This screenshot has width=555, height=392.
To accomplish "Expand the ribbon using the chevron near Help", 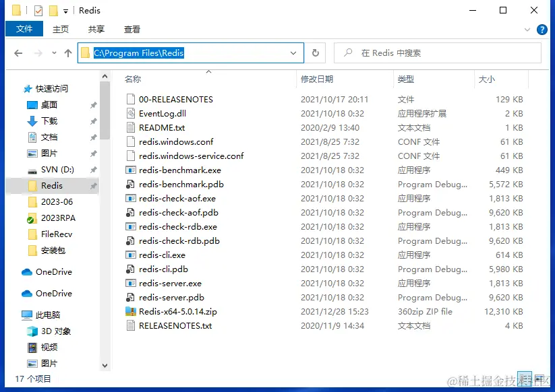I will (x=527, y=30).
